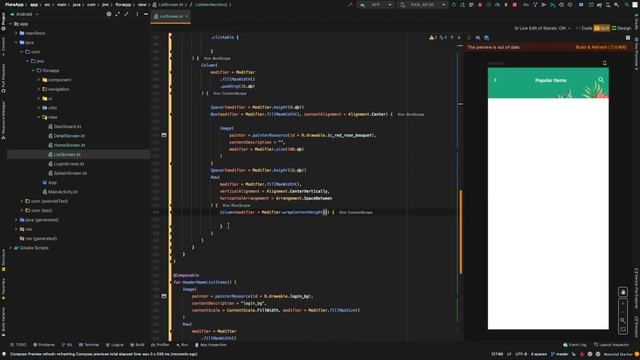The height and width of the screenshot is (360, 640).
Task: Open the Resource Manager sidebar tab
Action: point(3,121)
